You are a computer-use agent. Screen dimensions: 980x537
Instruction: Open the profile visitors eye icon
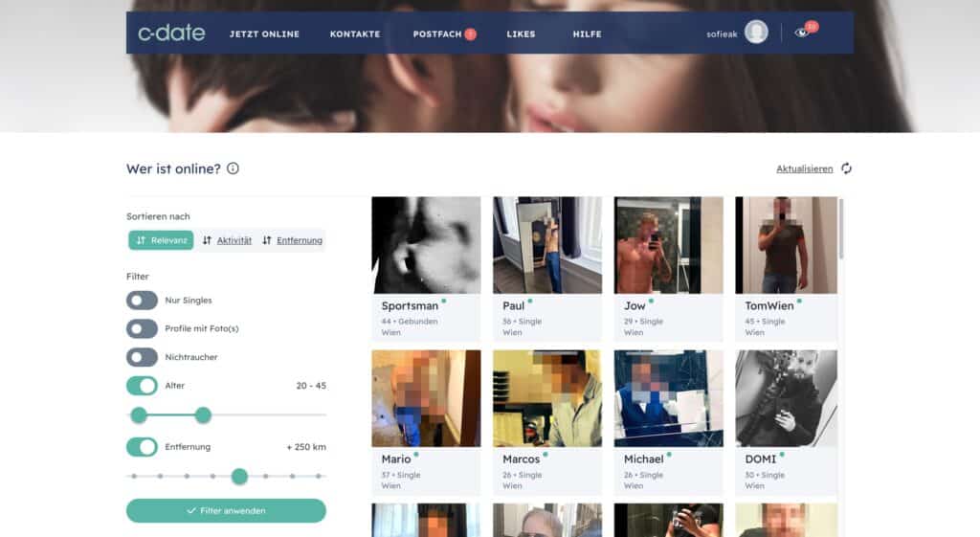coord(801,33)
